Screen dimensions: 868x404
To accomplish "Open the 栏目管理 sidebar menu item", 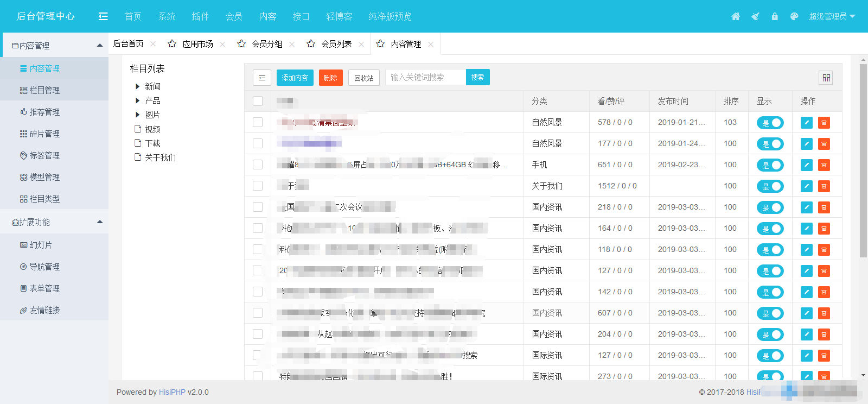I will pyautogui.click(x=44, y=90).
